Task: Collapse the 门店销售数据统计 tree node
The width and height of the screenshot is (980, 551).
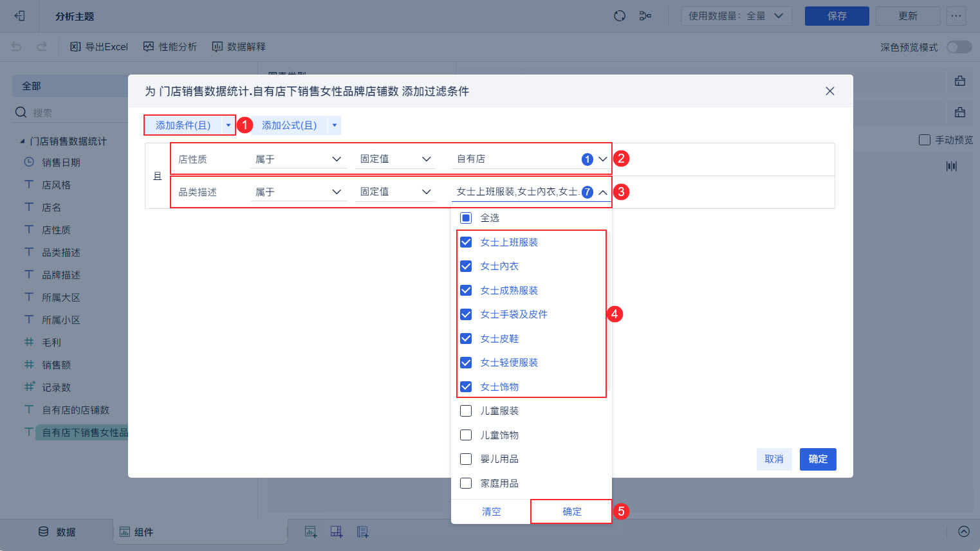Action: (x=23, y=141)
